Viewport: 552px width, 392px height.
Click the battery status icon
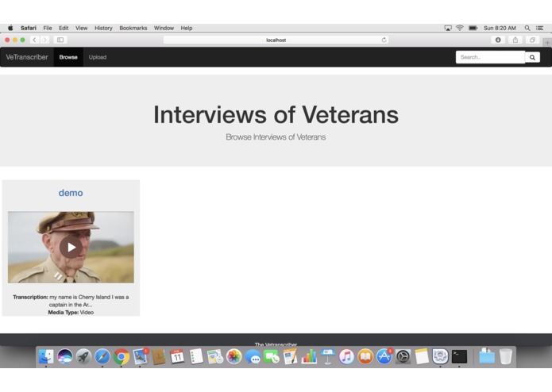click(473, 28)
